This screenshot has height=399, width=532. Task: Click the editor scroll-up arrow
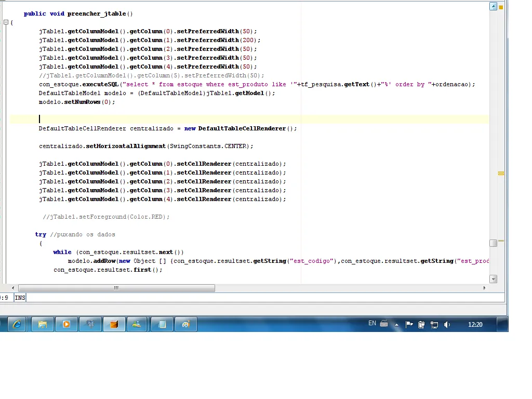point(494,6)
